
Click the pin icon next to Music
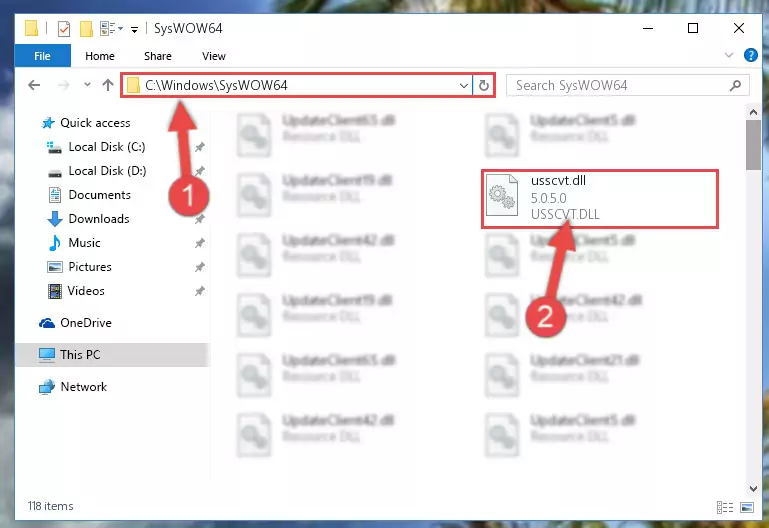click(200, 243)
